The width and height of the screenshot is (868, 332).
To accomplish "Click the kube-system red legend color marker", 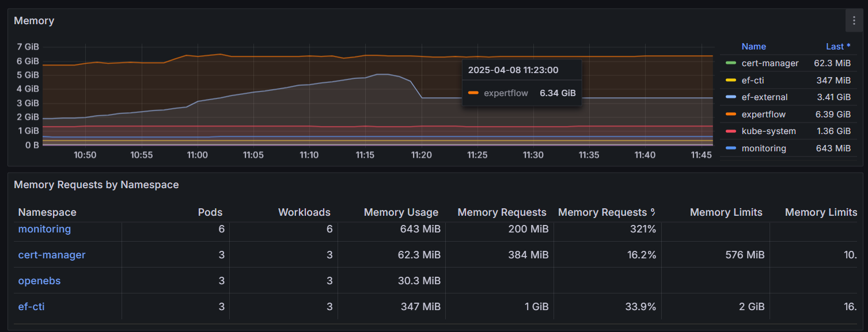I will (x=730, y=131).
